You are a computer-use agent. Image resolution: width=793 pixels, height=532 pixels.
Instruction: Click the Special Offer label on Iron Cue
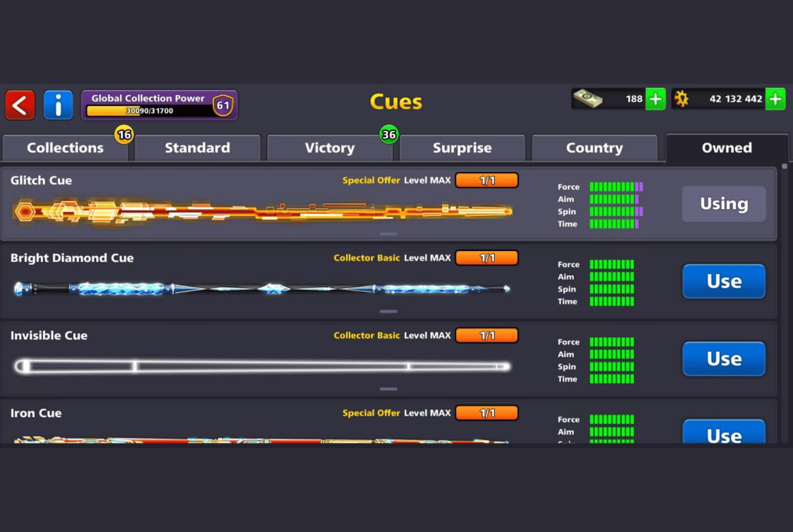click(x=371, y=413)
